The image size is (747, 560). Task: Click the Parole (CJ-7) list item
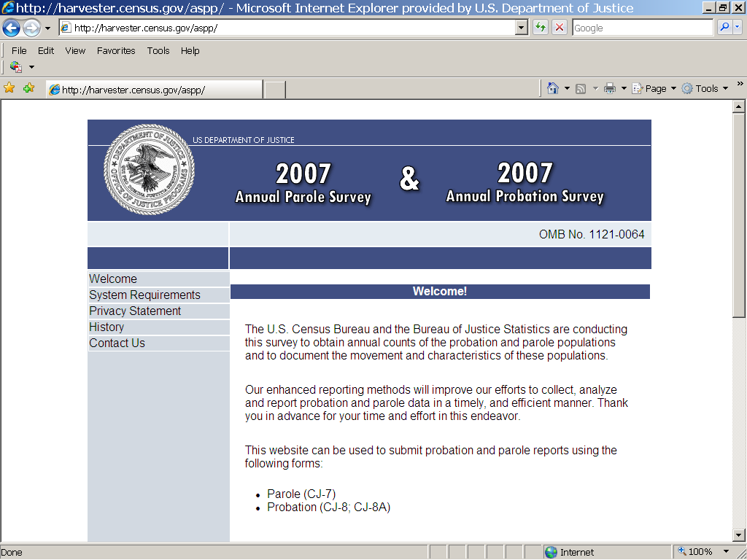(301, 494)
